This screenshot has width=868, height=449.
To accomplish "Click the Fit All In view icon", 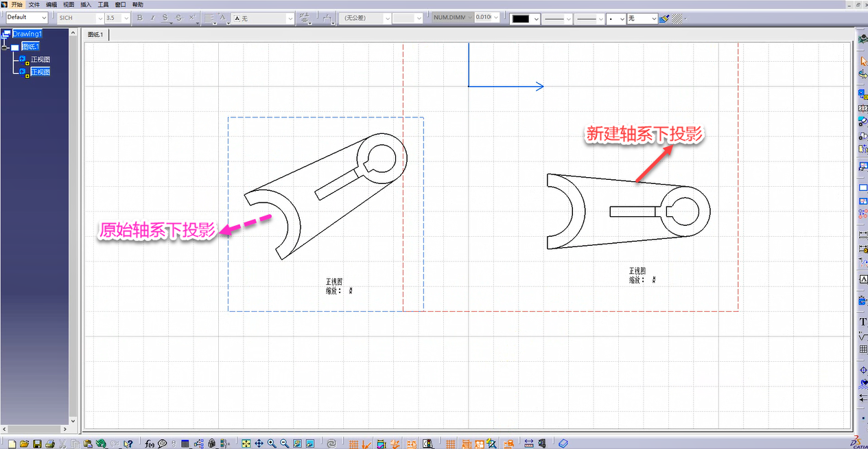I will click(x=246, y=444).
